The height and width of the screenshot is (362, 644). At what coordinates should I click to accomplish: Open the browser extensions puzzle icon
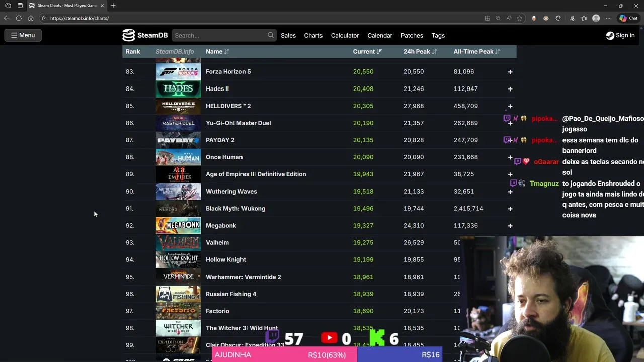558,18
